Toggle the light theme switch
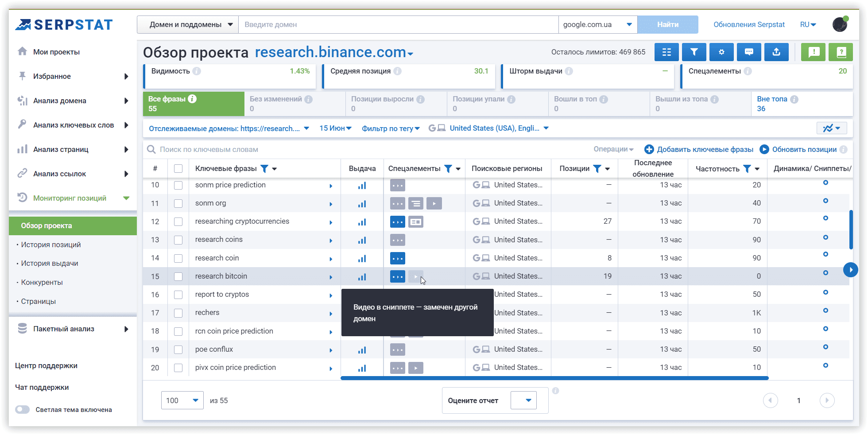868x435 pixels. [x=23, y=410]
